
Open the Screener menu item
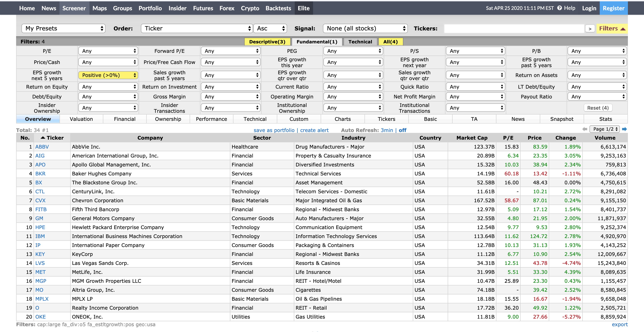(74, 8)
